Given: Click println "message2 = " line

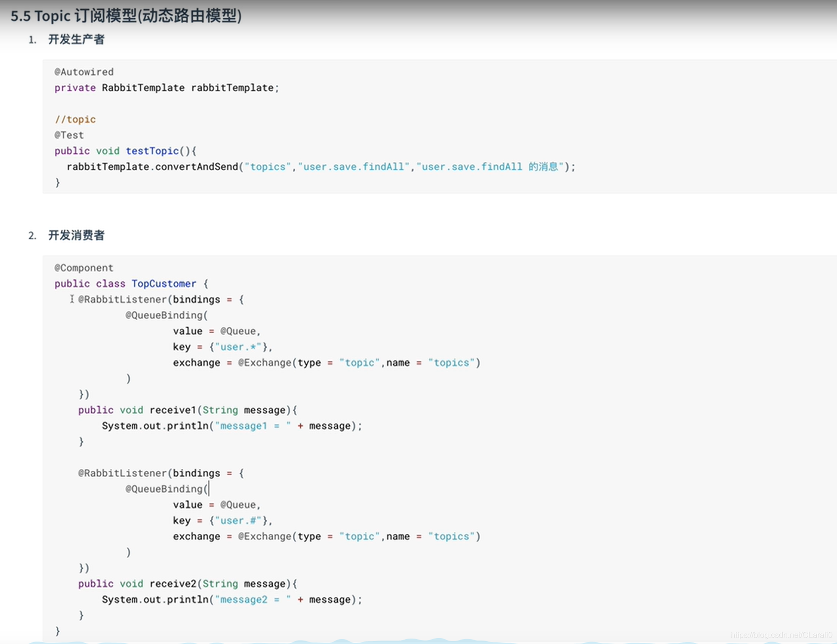Looking at the screenshot, I should 232,600.
